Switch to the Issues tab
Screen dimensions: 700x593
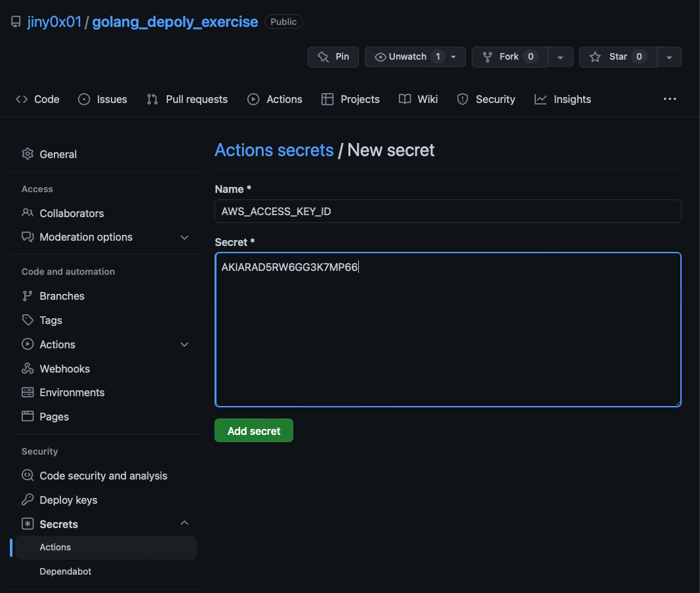pos(103,99)
